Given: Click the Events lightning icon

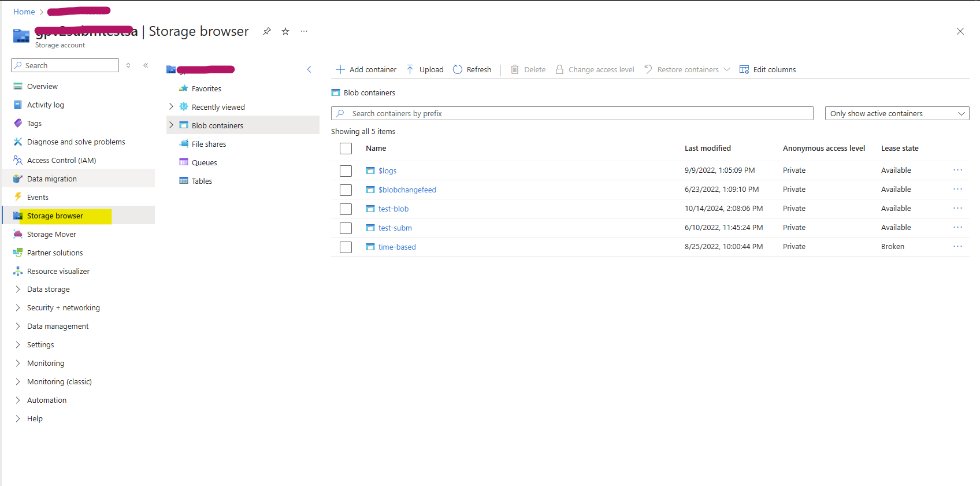Looking at the screenshot, I should tap(18, 197).
